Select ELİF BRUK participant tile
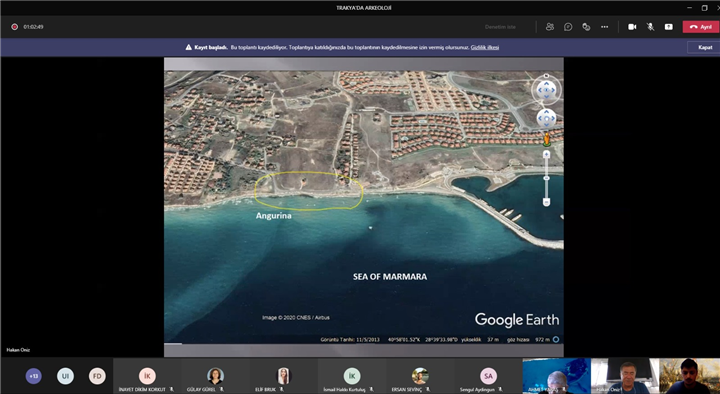 coord(283,376)
